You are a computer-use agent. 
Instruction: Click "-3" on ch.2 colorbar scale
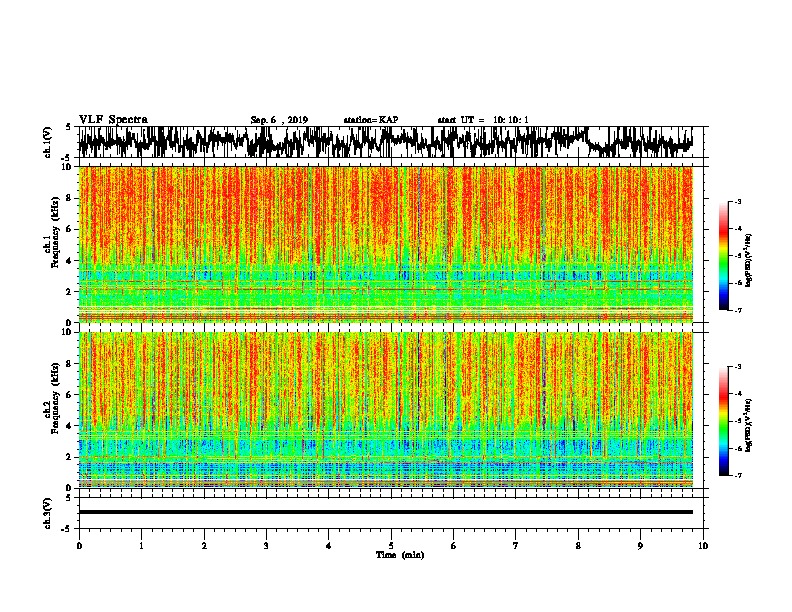(x=737, y=367)
